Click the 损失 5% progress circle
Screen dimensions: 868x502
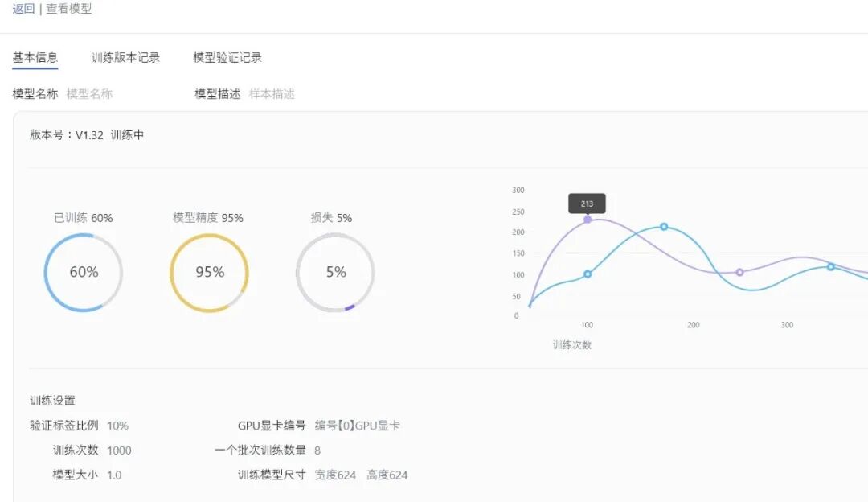coord(335,272)
